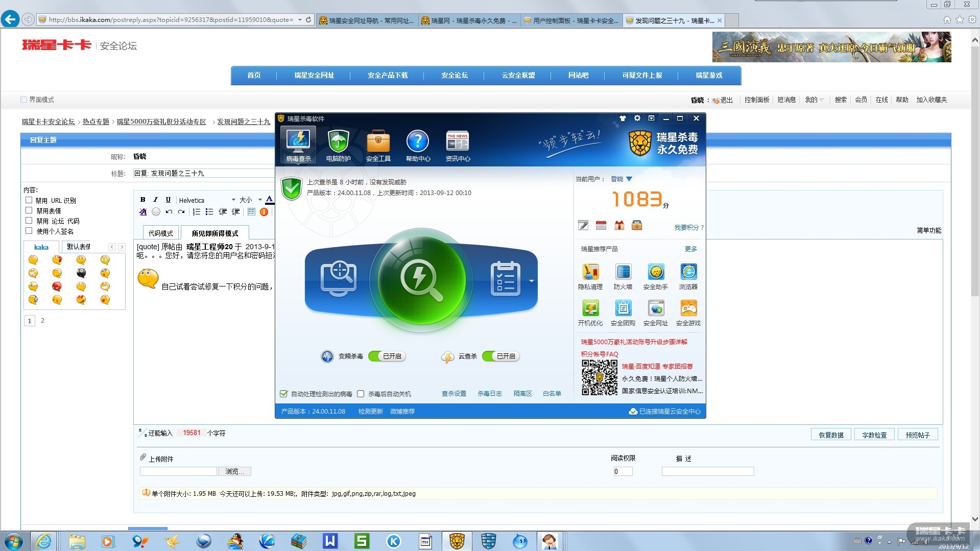Go to next emoticon tab page arrow

122,247
